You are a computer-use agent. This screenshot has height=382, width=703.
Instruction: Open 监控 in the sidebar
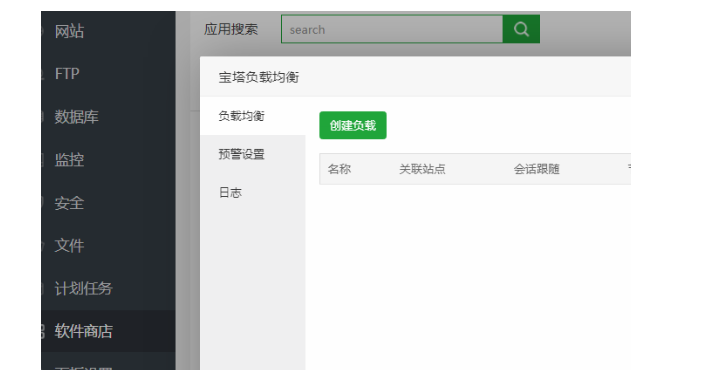pyautogui.click(x=69, y=160)
